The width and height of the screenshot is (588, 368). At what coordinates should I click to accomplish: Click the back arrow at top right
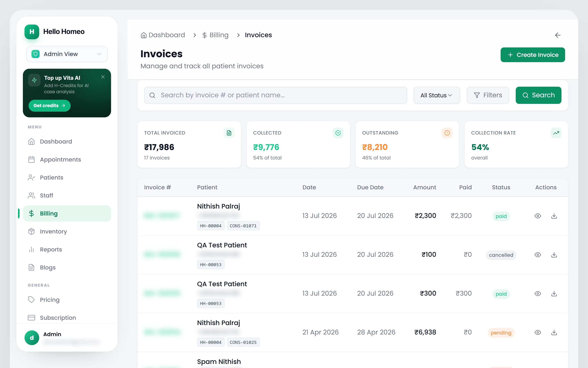tap(558, 35)
